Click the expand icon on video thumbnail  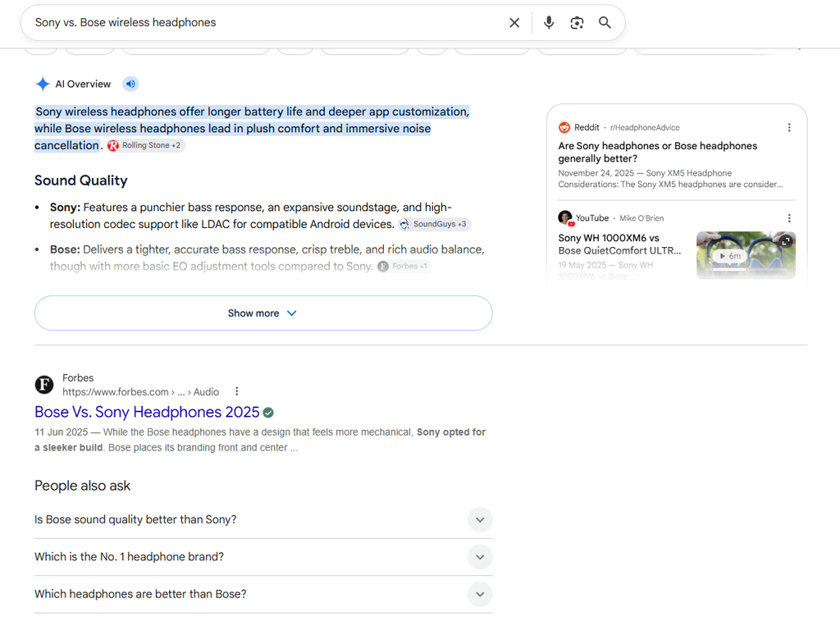click(x=786, y=241)
